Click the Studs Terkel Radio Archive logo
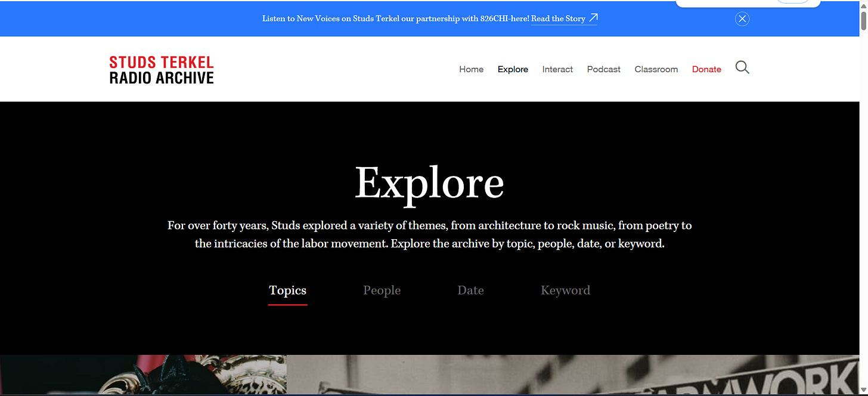This screenshot has height=396, width=868. [162, 70]
